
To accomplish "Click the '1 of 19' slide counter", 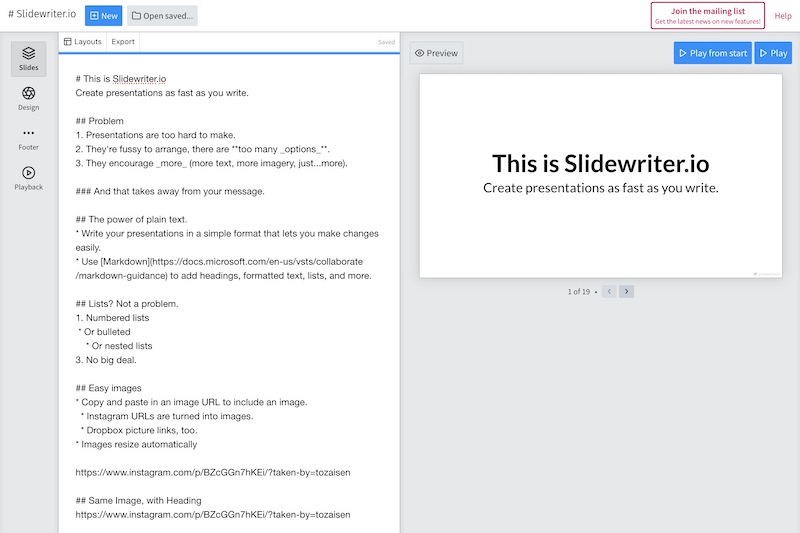I will (x=579, y=292).
